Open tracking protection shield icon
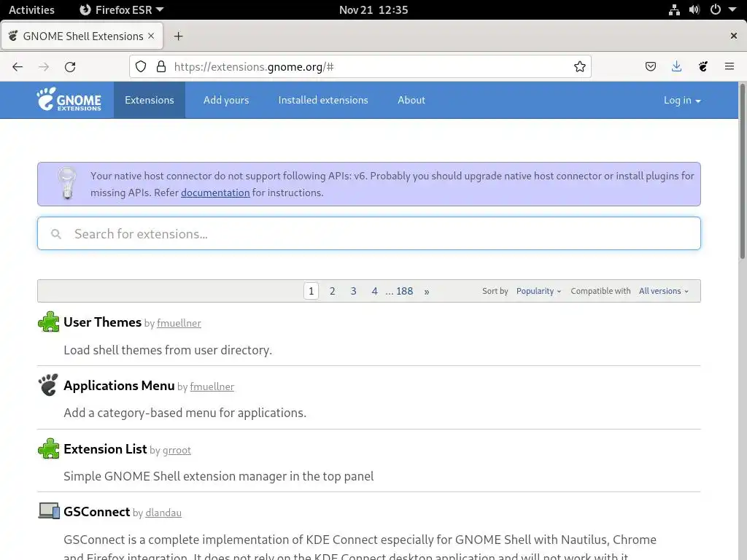 point(141,66)
